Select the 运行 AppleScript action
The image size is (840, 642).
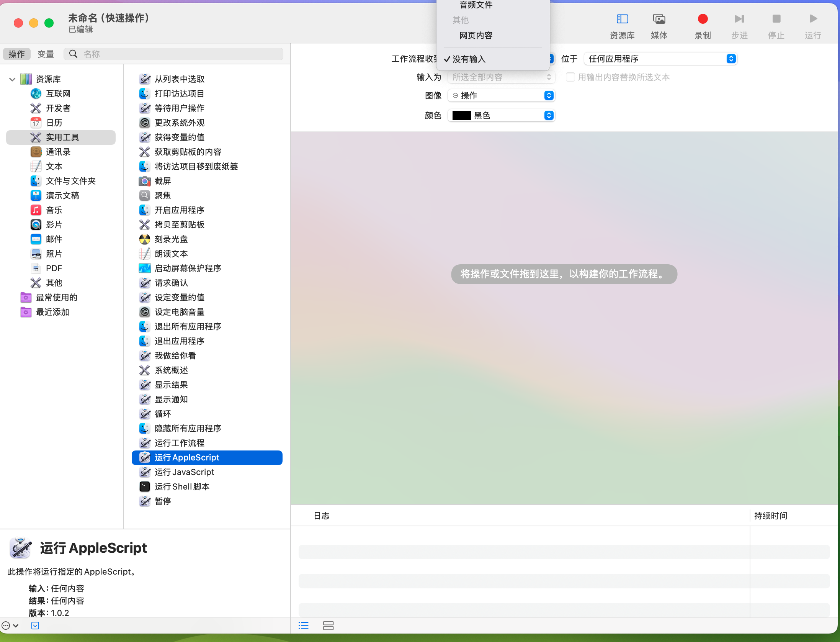tap(207, 458)
